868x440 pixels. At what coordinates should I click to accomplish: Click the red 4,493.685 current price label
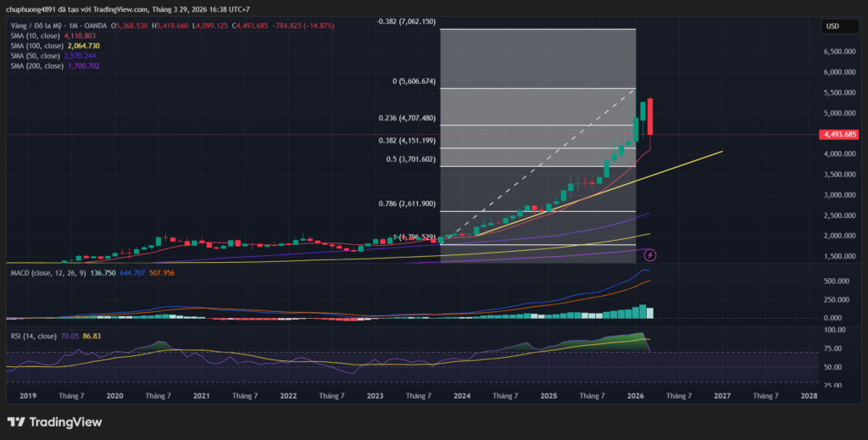pos(839,134)
